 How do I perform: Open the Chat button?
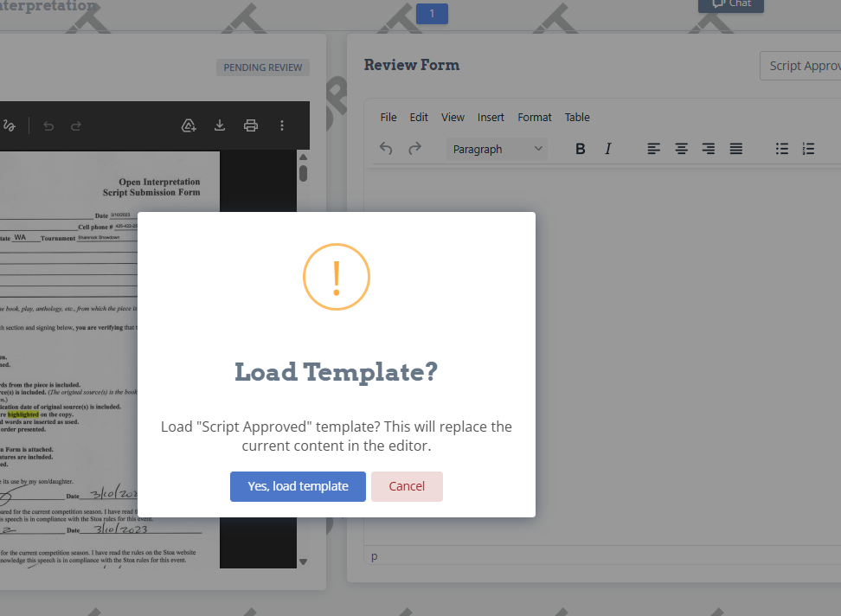(730, 4)
